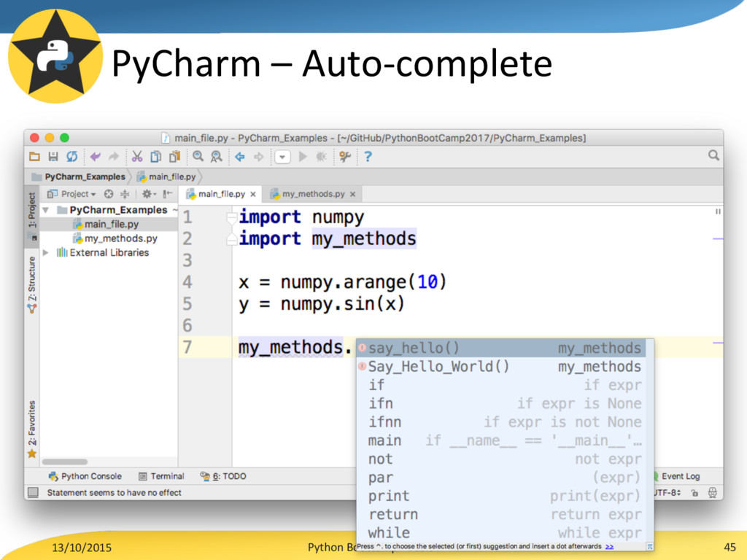747x560 pixels.
Task: Click the Paste clipboard icon
Action: (x=175, y=157)
